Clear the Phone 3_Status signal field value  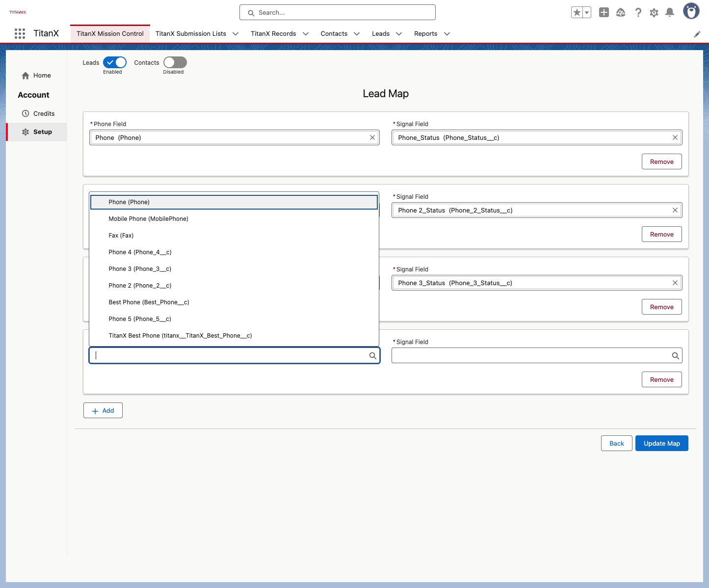coord(675,283)
